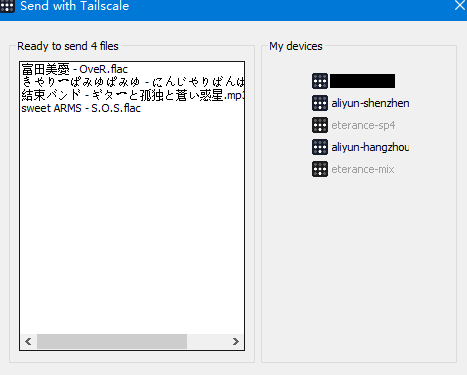Image resolution: width=467 pixels, height=375 pixels.
Task: Select the 結束バンド mp3 file entry
Action: pyautogui.click(x=133, y=95)
